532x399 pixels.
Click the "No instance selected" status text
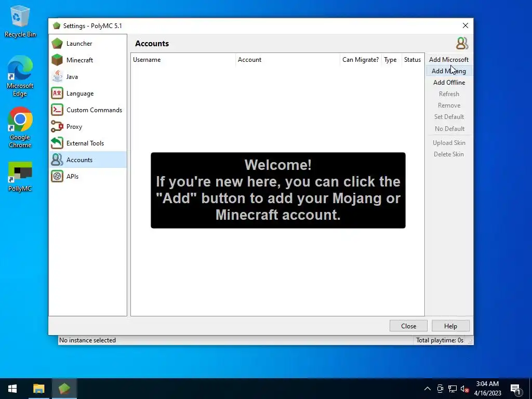87,340
